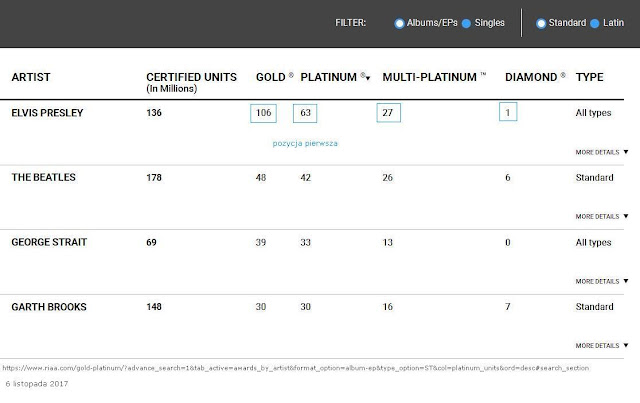Click Elvis Presley's gold count 106
Image resolution: width=640 pixels, height=403 pixels.
tap(263, 113)
